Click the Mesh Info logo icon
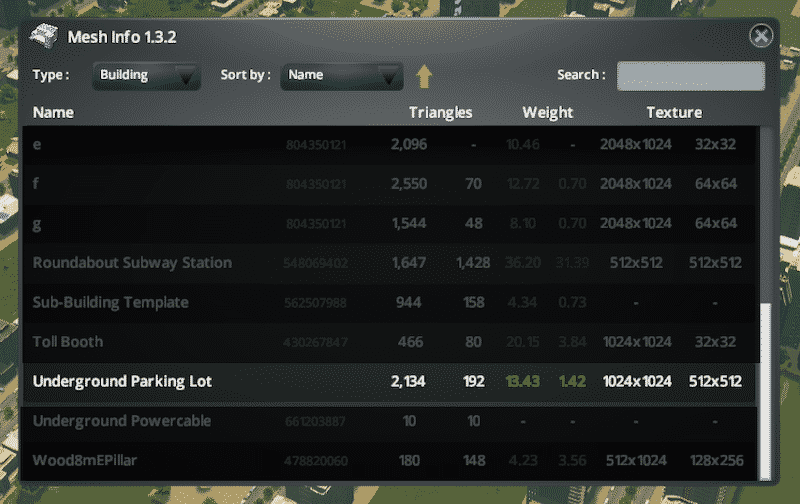Viewport: 800px width, 504px height. coord(43,37)
